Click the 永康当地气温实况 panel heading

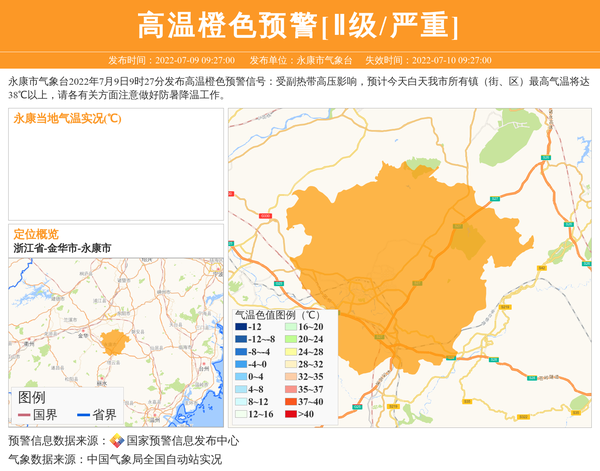pyautogui.click(x=66, y=119)
